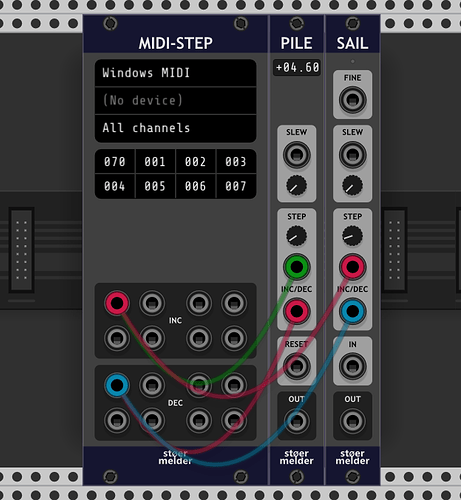461x500 pixels.
Task: Click the SAIL STEP knob
Action: 352,236
